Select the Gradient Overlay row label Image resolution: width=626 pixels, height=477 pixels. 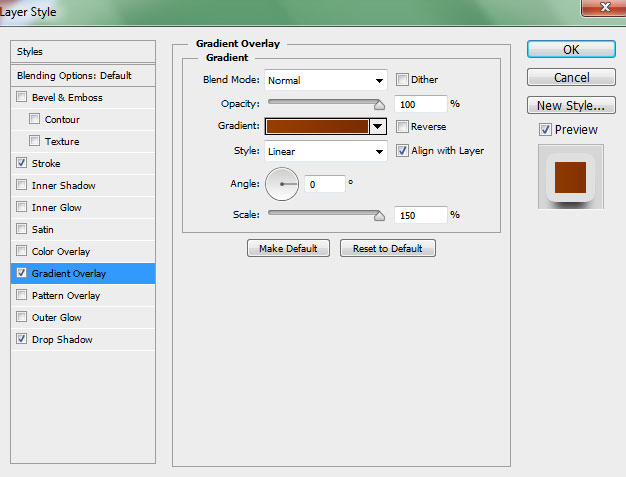tap(69, 273)
